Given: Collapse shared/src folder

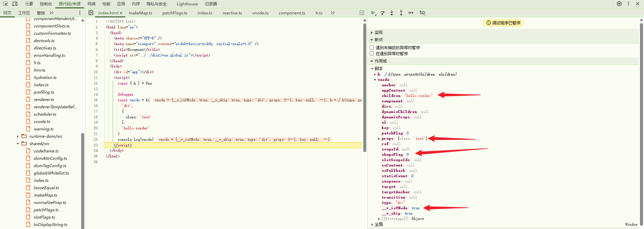Looking at the screenshot, I should [x=18, y=144].
